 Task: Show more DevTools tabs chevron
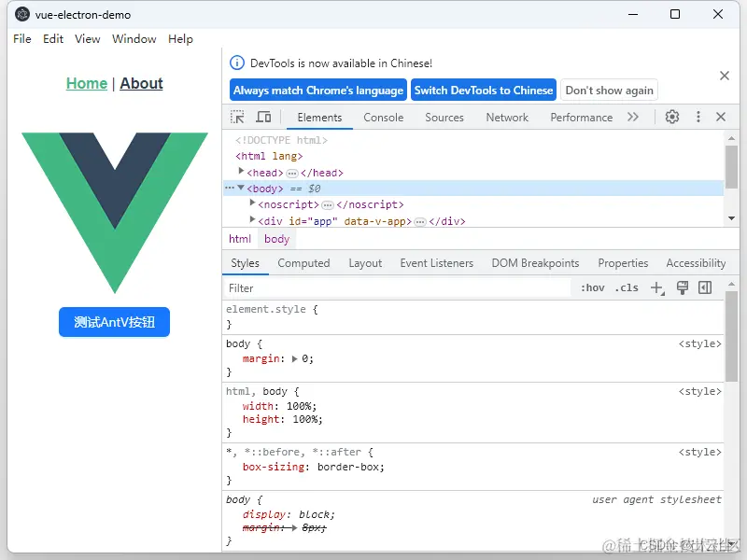click(x=633, y=118)
